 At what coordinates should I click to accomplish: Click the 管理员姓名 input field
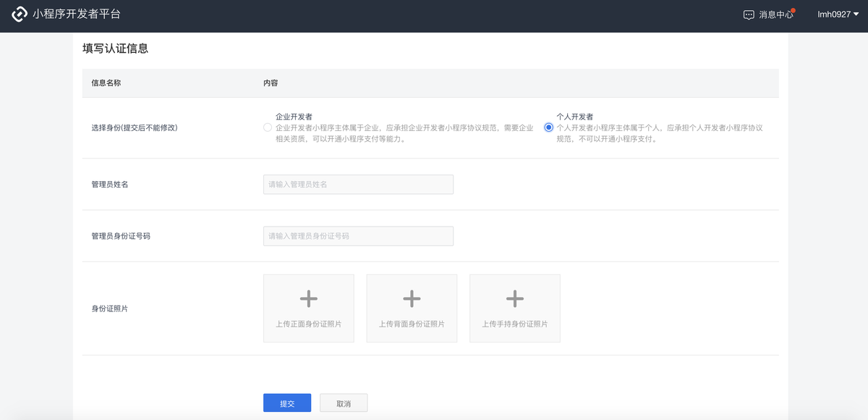coord(358,184)
